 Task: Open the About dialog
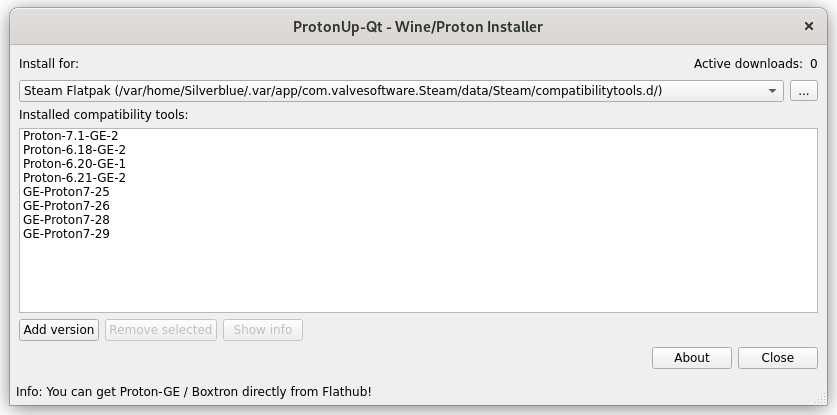tap(691, 357)
